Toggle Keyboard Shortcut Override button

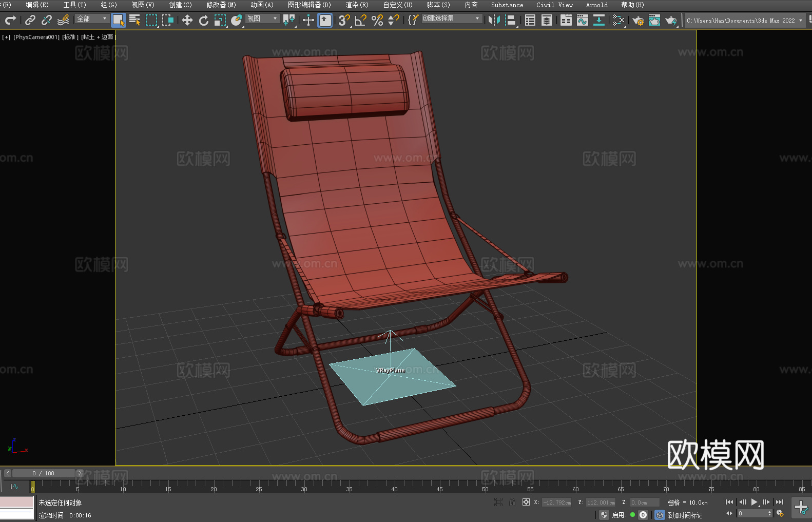pyautogui.click(x=325, y=20)
